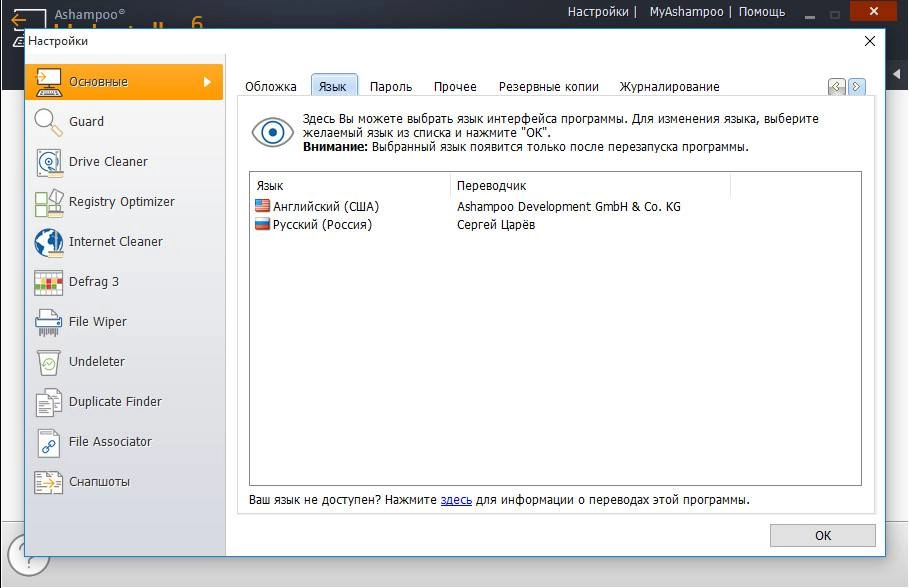This screenshot has height=588, width=909.
Task: Click the Переводчик column header
Action: click(x=590, y=186)
